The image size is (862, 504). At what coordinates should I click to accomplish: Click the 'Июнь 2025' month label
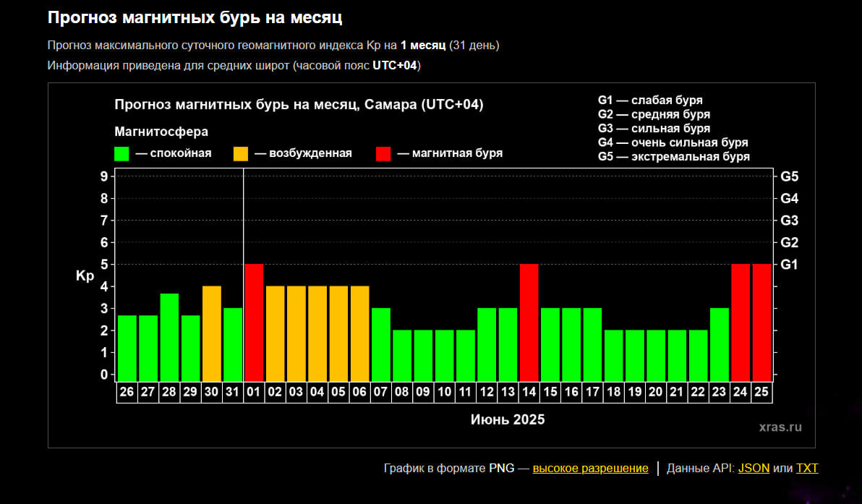coord(508,419)
